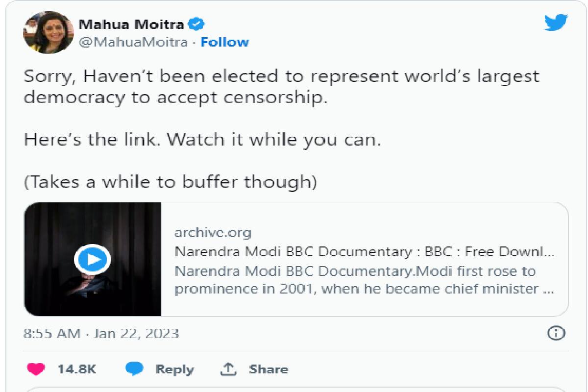The width and height of the screenshot is (588, 392).
Task: Play the BBC documentary video
Action: click(92, 259)
